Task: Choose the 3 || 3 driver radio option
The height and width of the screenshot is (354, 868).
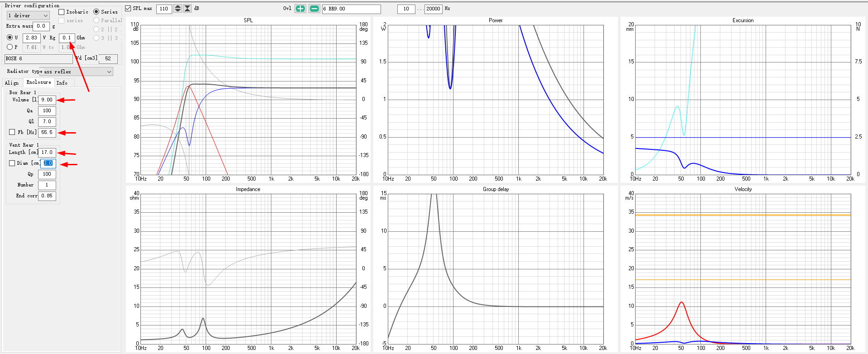Action: click(96, 38)
